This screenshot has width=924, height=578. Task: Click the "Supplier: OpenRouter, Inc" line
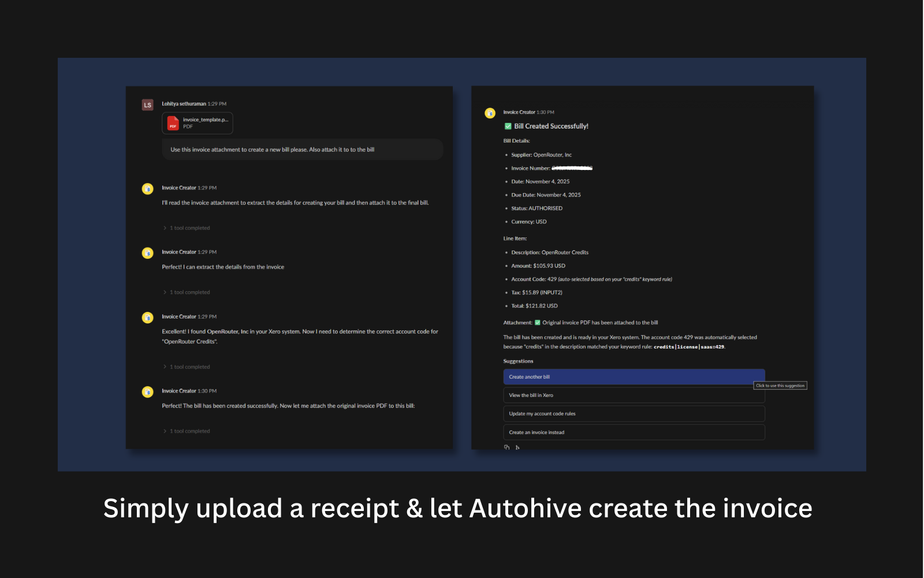tap(541, 155)
